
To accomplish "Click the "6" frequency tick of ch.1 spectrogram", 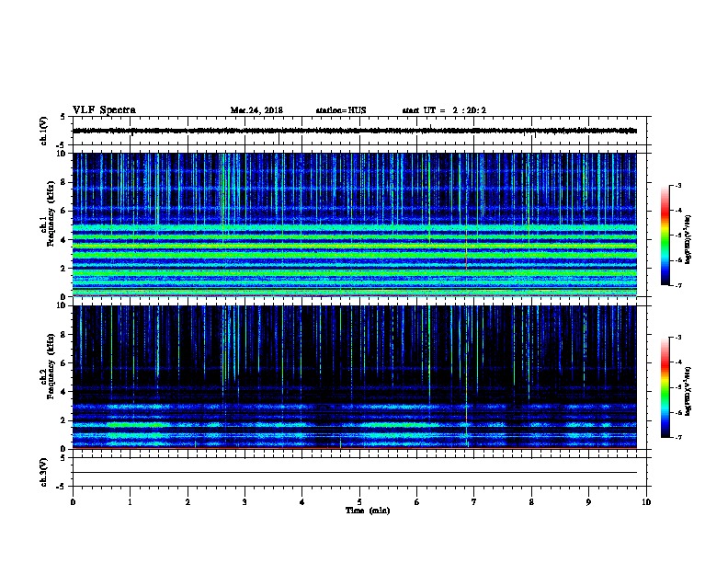I will pos(65,211).
